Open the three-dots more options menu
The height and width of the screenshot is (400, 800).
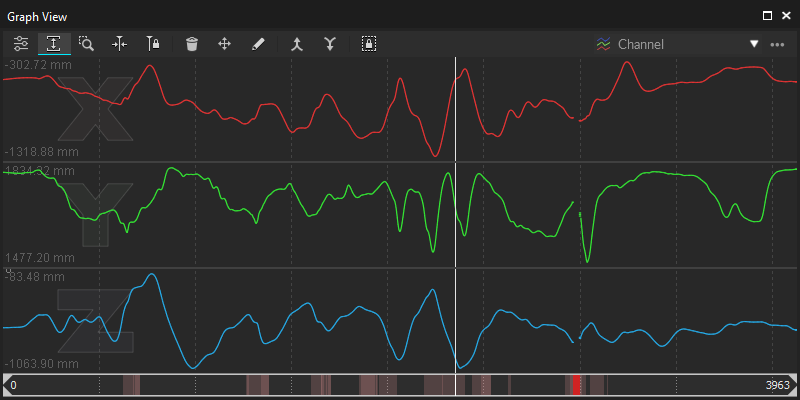point(778,44)
